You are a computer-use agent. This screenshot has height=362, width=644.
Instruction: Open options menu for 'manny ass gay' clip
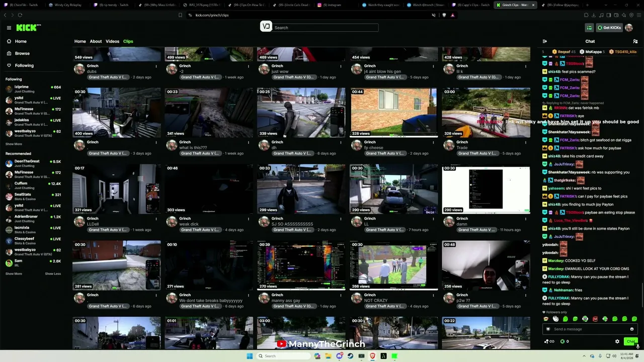341,295
